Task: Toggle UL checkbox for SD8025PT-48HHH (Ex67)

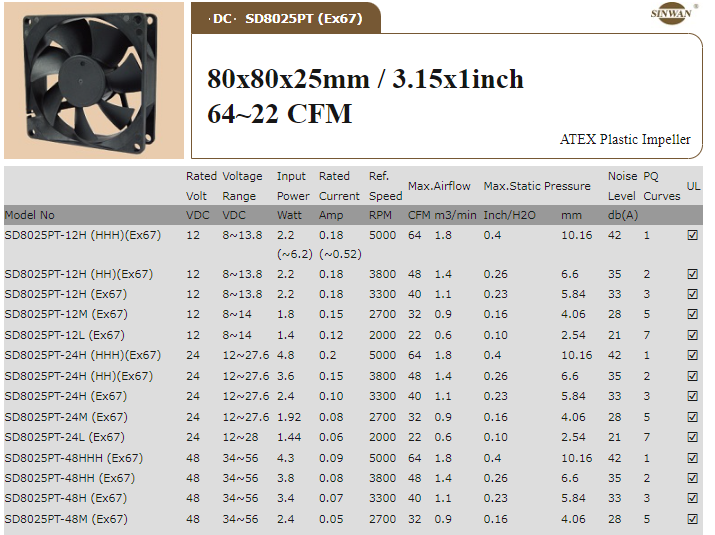Action: tap(692, 458)
